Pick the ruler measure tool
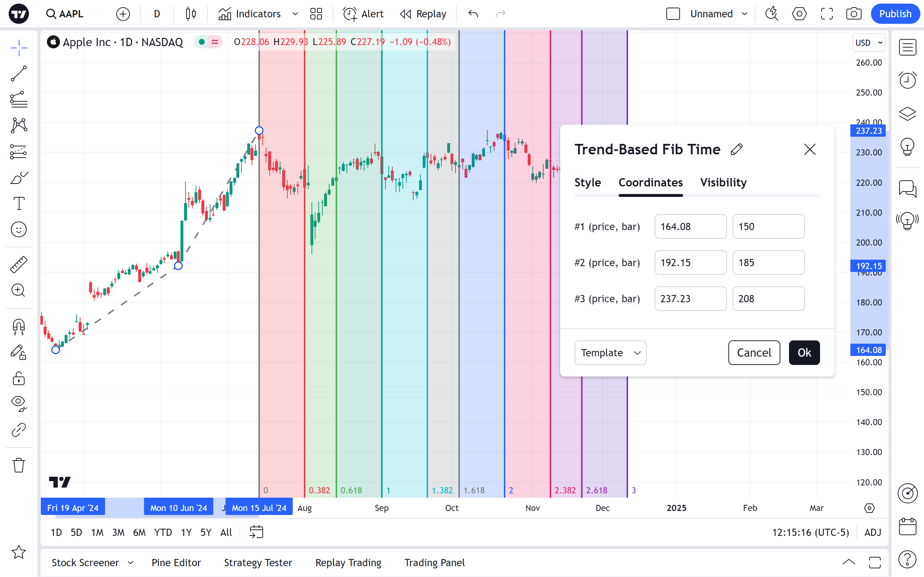Image resolution: width=924 pixels, height=577 pixels. point(18,264)
